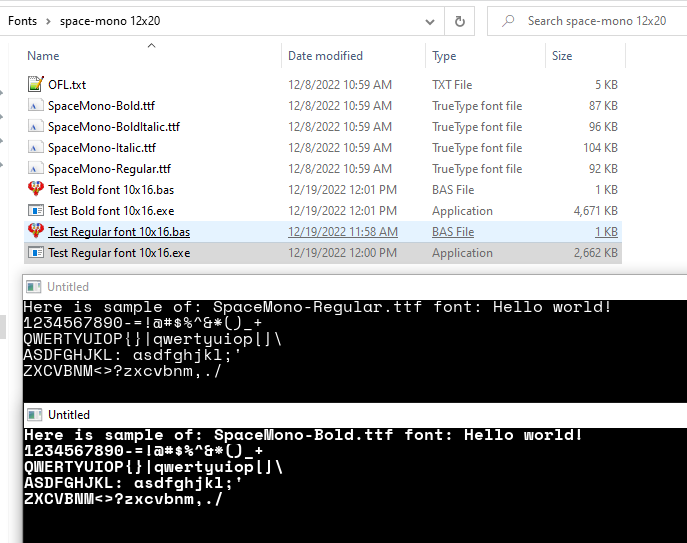
Task: Open the address bar history dropdown
Action: (430, 21)
